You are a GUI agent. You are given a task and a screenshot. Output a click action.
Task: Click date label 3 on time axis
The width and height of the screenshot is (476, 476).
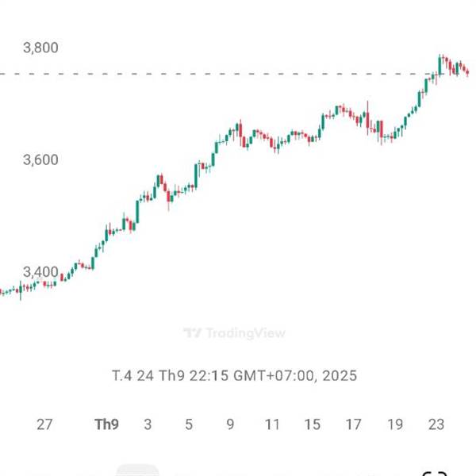click(x=148, y=424)
